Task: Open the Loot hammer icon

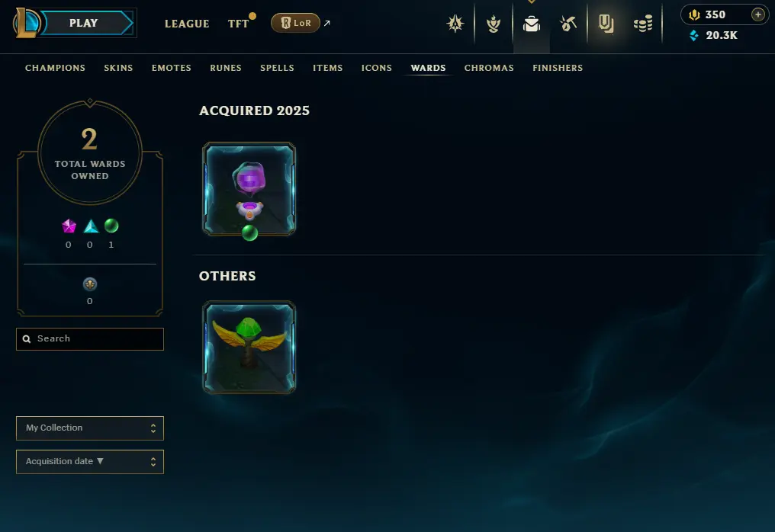Action: pyautogui.click(x=568, y=23)
